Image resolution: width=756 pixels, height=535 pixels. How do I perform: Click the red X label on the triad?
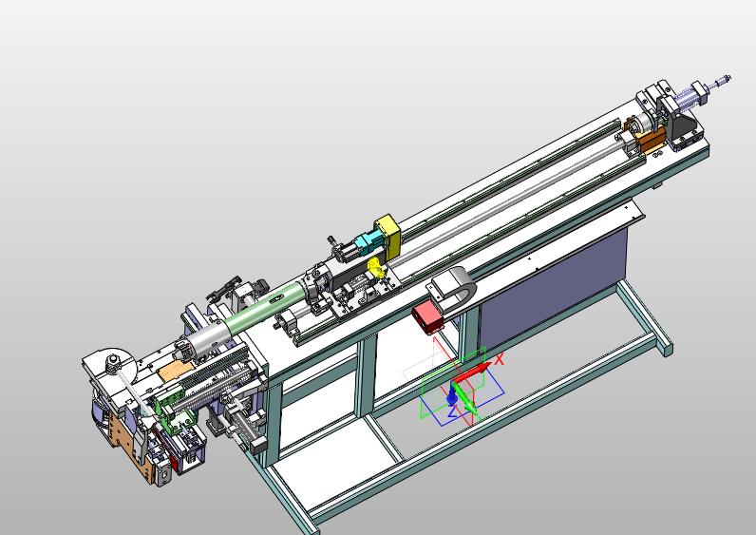[499, 359]
